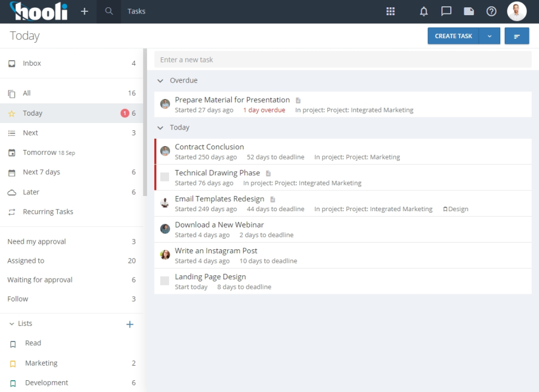Click the apps grid launcher icon

pyautogui.click(x=391, y=11)
